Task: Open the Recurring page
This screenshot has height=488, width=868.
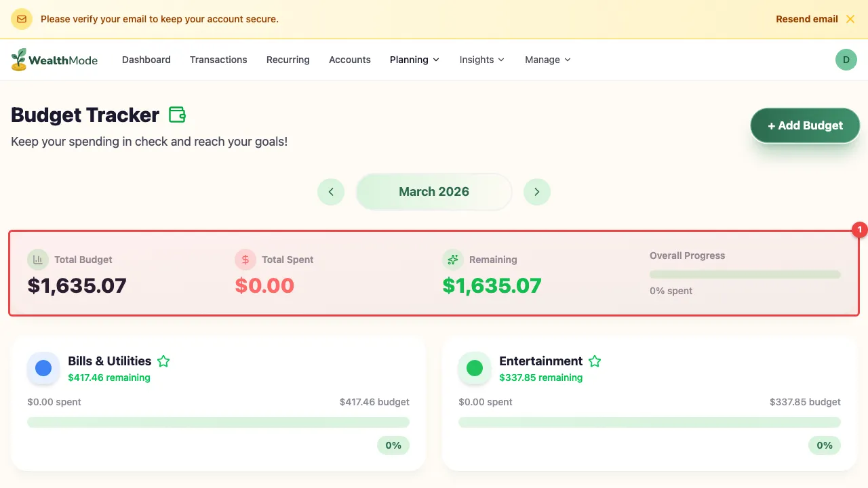Action: (x=288, y=60)
